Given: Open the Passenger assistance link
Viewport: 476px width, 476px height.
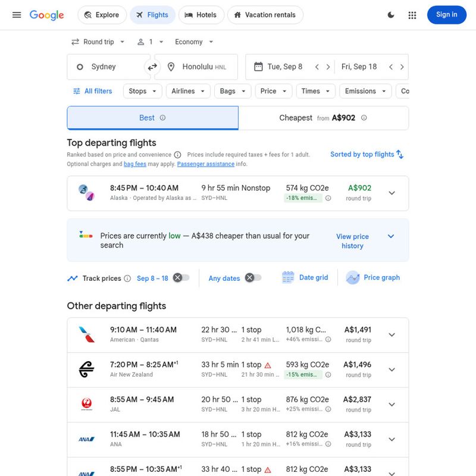Looking at the screenshot, I should click(x=205, y=164).
